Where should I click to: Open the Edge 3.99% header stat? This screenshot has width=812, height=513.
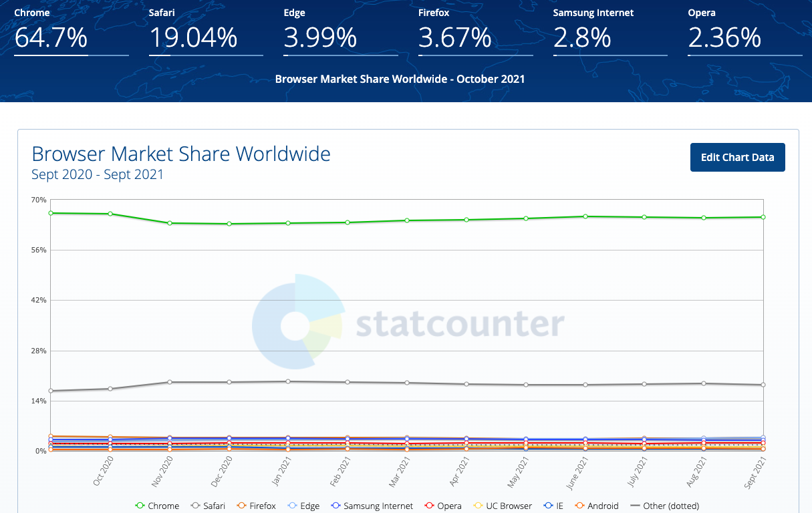point(320,38)
